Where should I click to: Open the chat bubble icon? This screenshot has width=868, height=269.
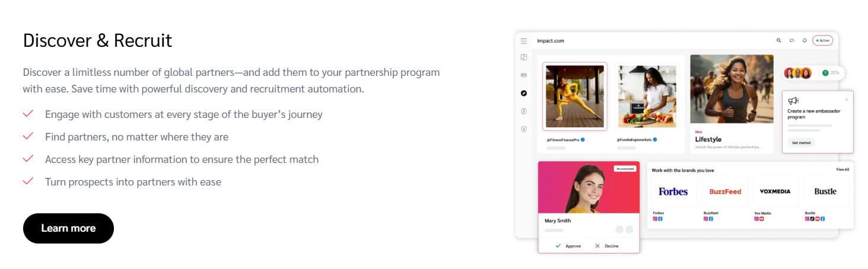(791, 40)
